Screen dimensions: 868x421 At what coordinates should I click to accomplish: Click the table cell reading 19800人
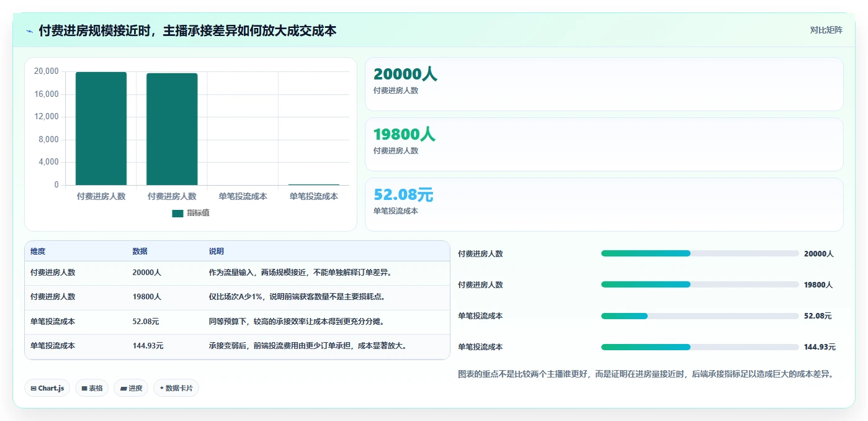coord(146,297)
